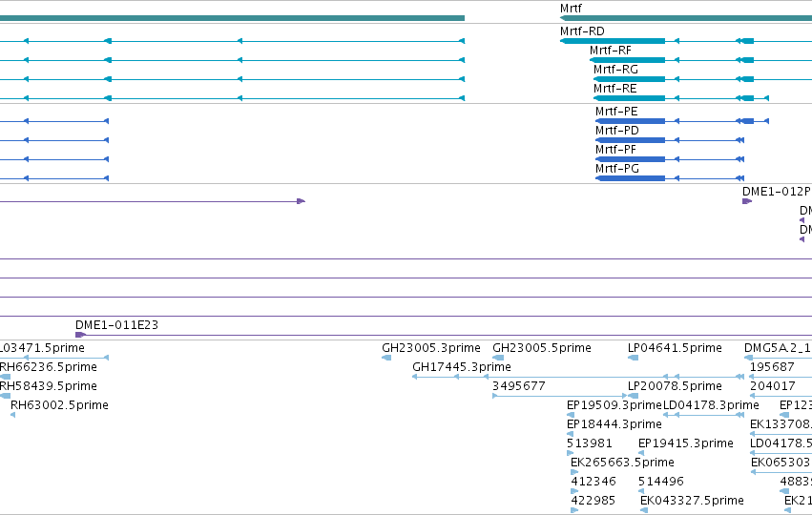Image resolution: width=812 pixels, height=515 pixels.
Task: Select the Mrtf-RE transcript label
Action: coord(615,89)
